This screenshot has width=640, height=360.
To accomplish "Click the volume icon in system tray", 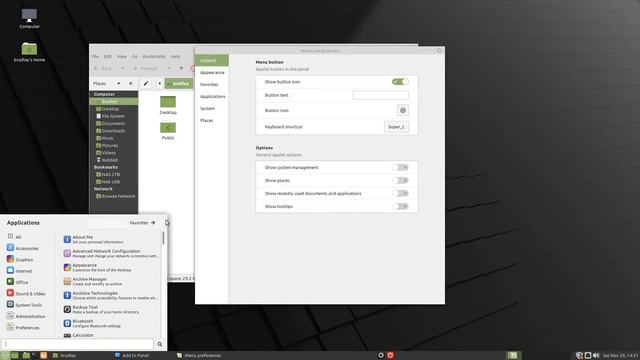I will coord(596,356).
